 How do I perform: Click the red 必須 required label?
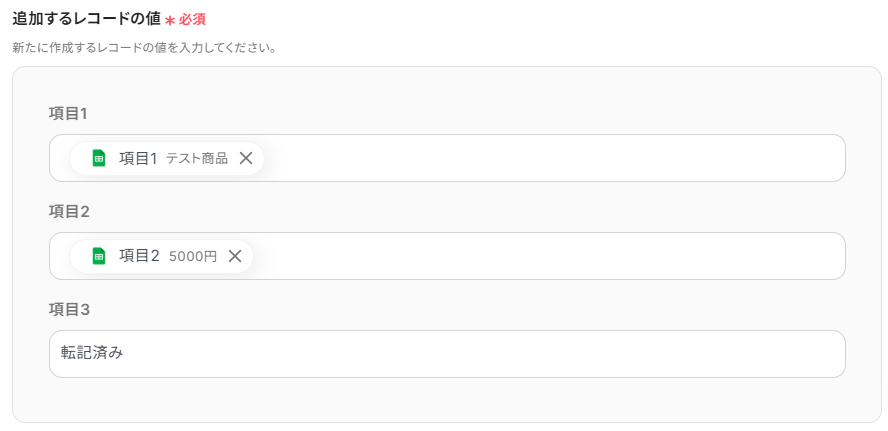192,19
